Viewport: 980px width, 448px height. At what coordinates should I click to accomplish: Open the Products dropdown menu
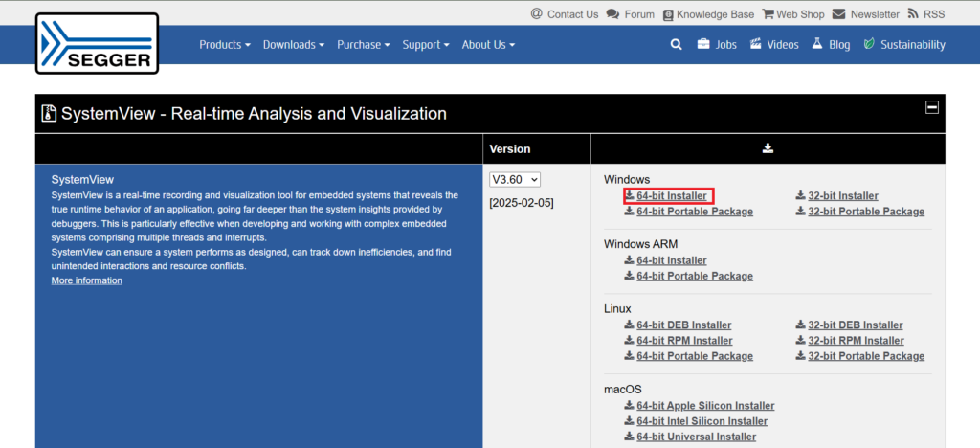224,44
